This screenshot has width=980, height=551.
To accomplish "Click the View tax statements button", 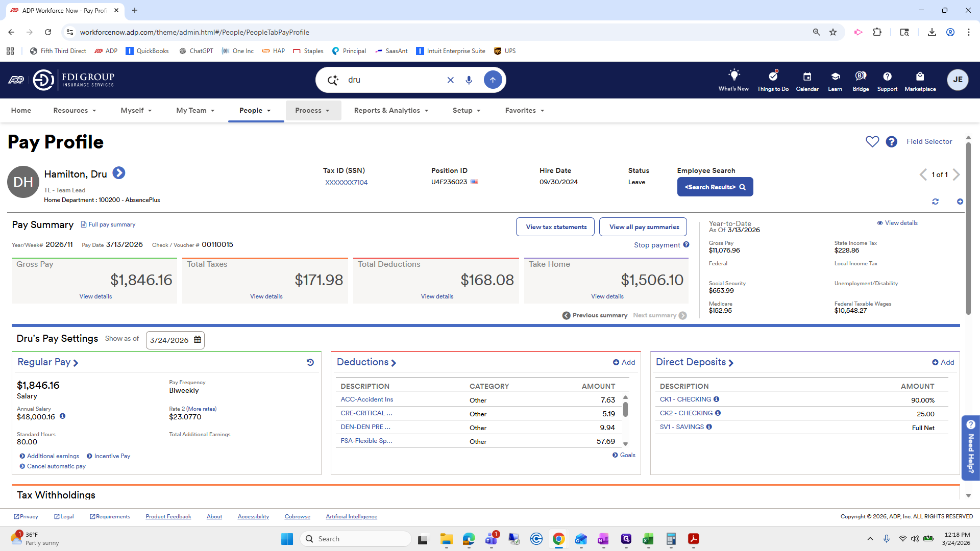I will point(556,227).
